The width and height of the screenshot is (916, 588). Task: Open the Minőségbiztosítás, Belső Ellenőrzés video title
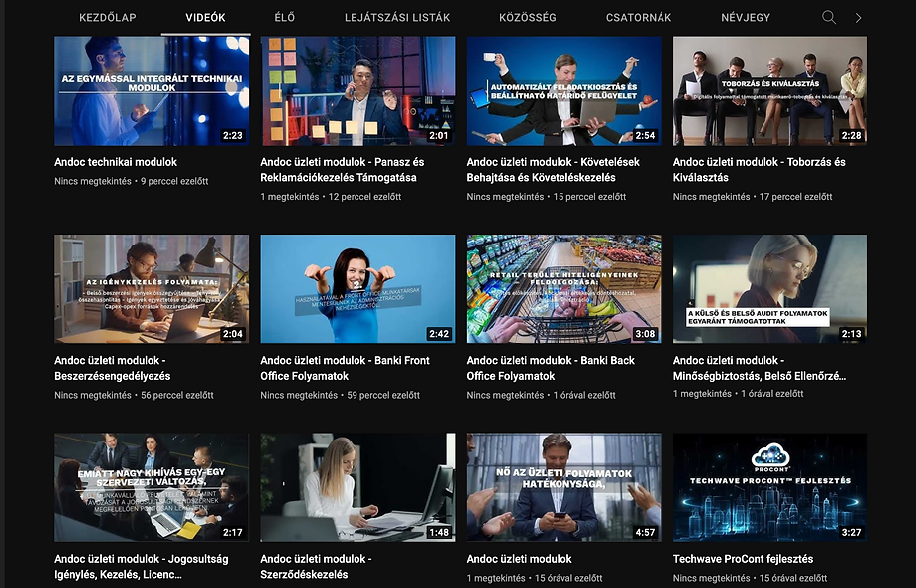coord(759,368)
